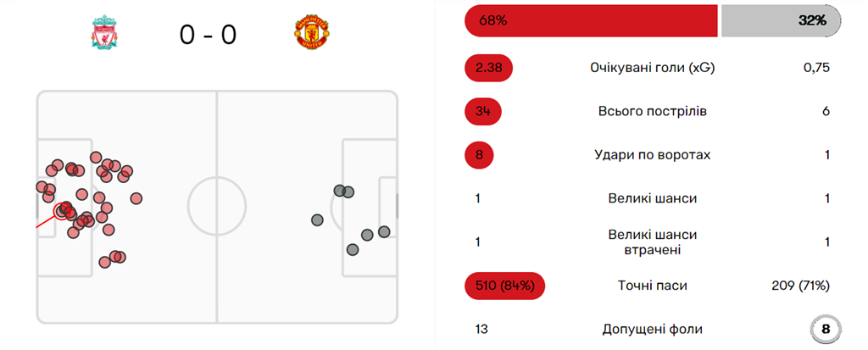Click the Liverpool club crest
This screenshot has width=868, height=350.
(103, 35)
